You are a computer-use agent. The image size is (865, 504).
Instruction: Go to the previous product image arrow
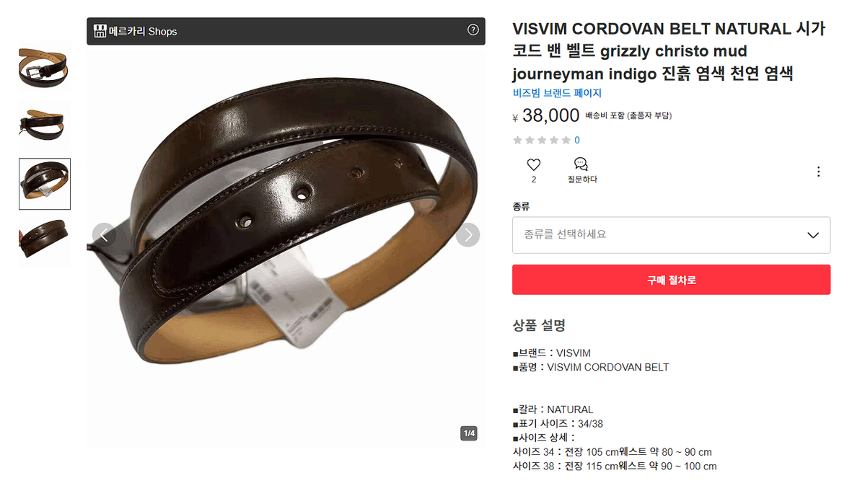[x=104, y=235]
